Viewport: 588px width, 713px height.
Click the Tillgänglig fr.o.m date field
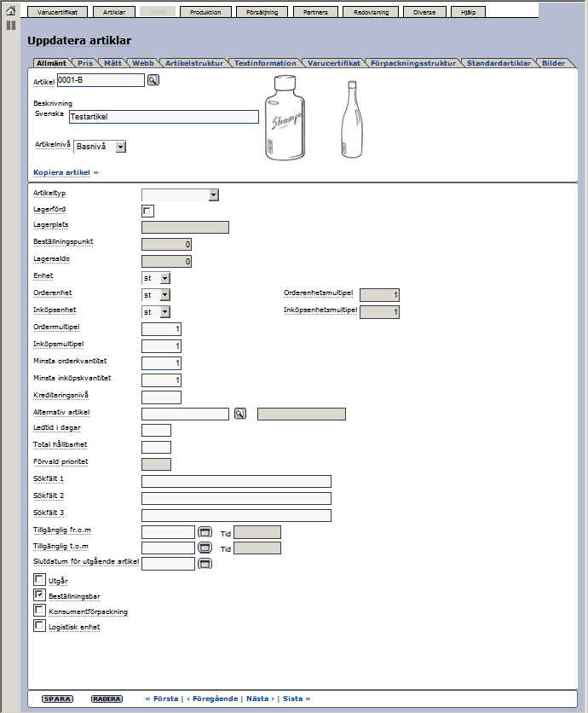(x=168, y=532)
